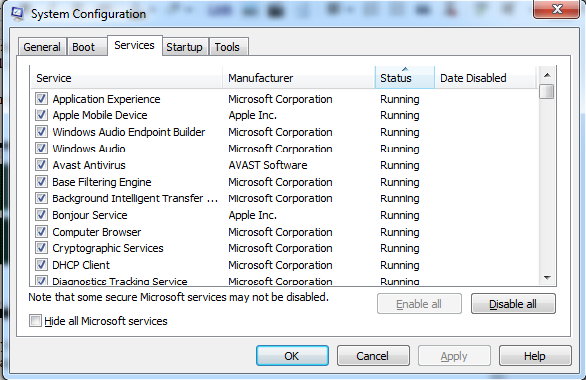Sort the list by Status column
The width and height of the screenshot is (586, 380).
(x=405, y=77)
